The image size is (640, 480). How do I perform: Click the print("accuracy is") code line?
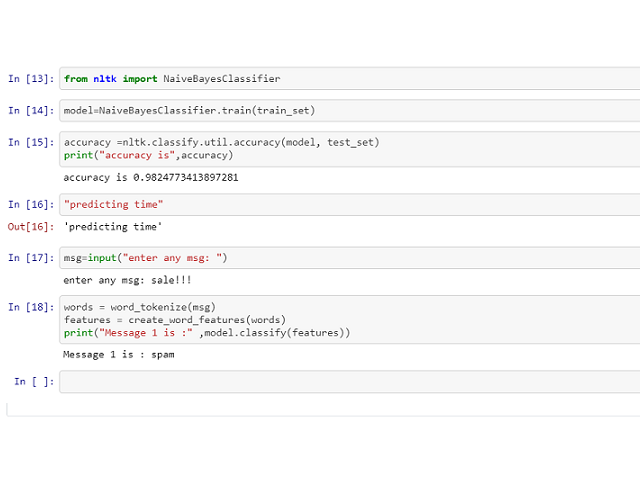coord(148,155)
